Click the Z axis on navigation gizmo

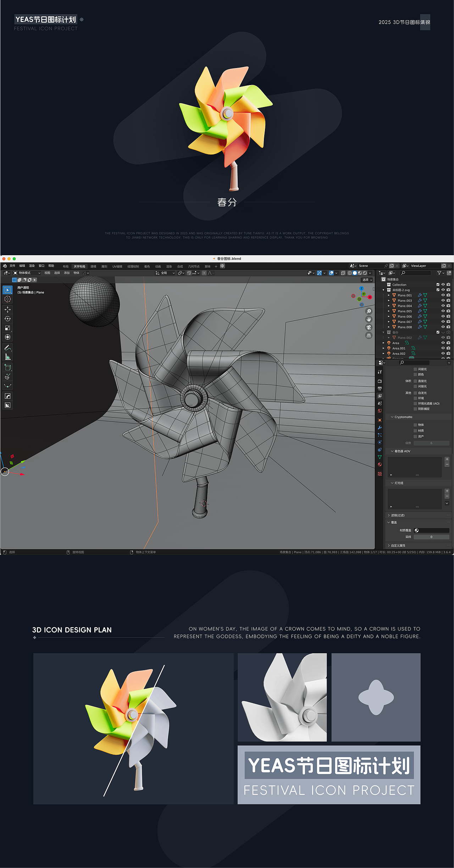coord(361,289)
